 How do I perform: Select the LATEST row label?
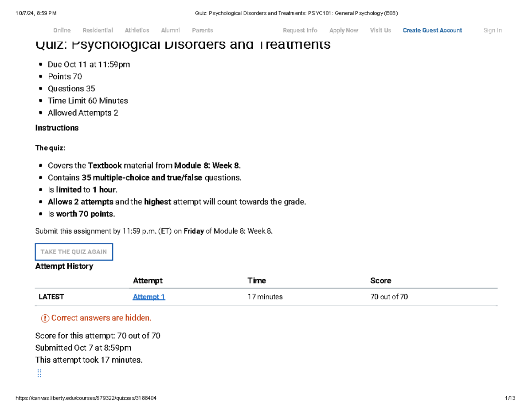[x=51, y=297]
